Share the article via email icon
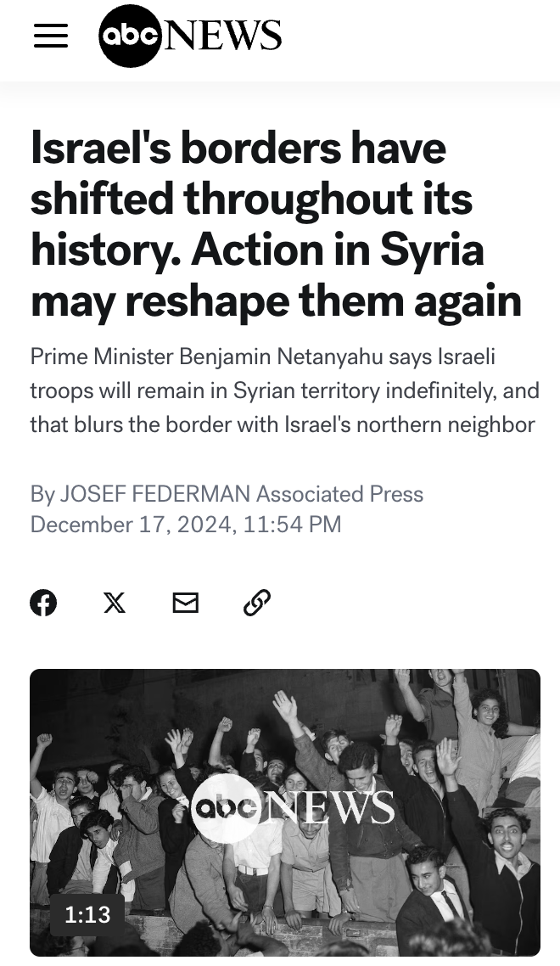Screen dimensions: 560x966 [x=185, y=603]
